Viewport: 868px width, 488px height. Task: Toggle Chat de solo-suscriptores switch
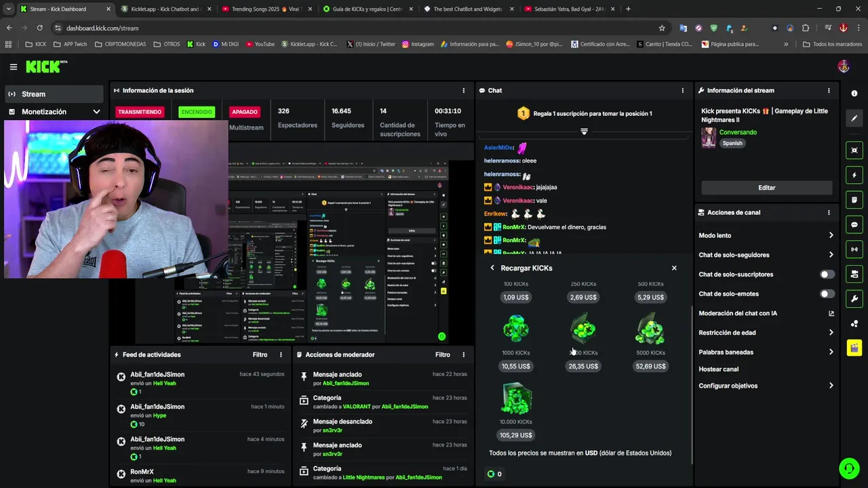(x=827, y=274)
